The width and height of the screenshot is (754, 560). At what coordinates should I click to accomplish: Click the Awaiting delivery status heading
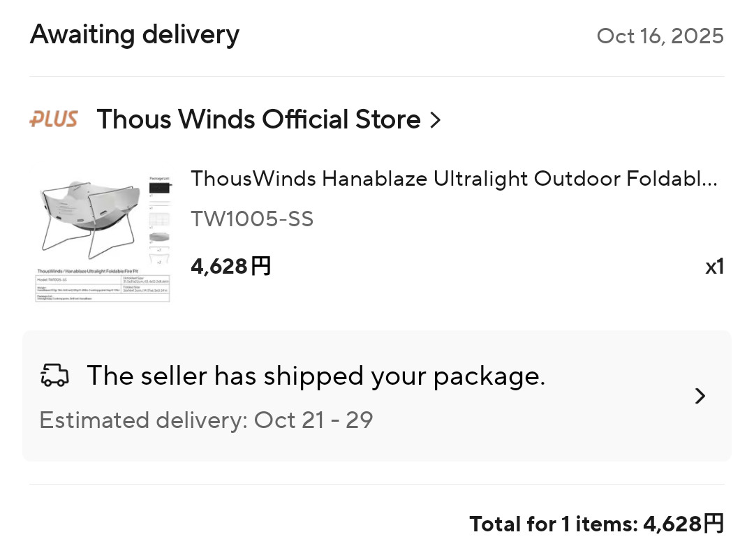click(x=135, y=34)
